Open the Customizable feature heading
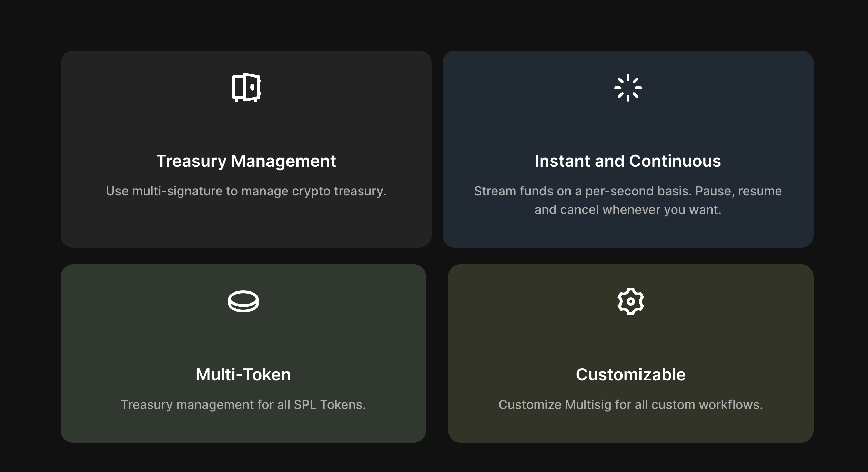868x472 pixels. pos(631,375)
